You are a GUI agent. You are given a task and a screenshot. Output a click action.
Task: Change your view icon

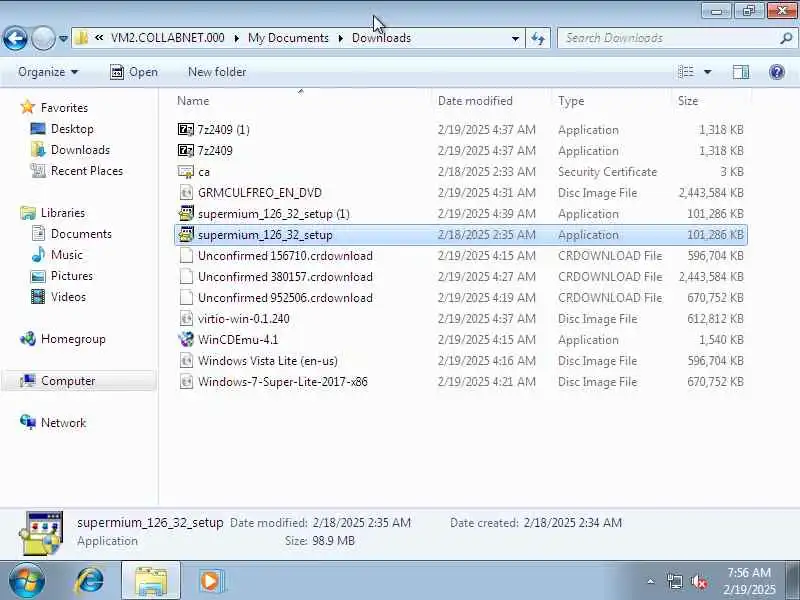686,72
